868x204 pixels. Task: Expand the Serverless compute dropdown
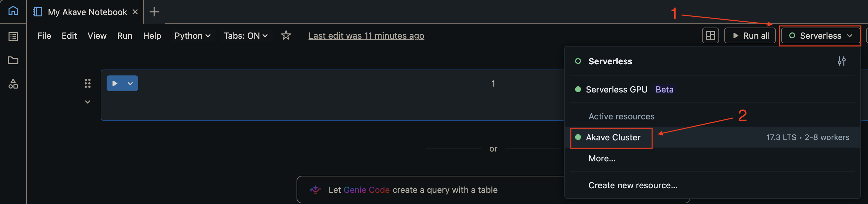coord(820,35)
